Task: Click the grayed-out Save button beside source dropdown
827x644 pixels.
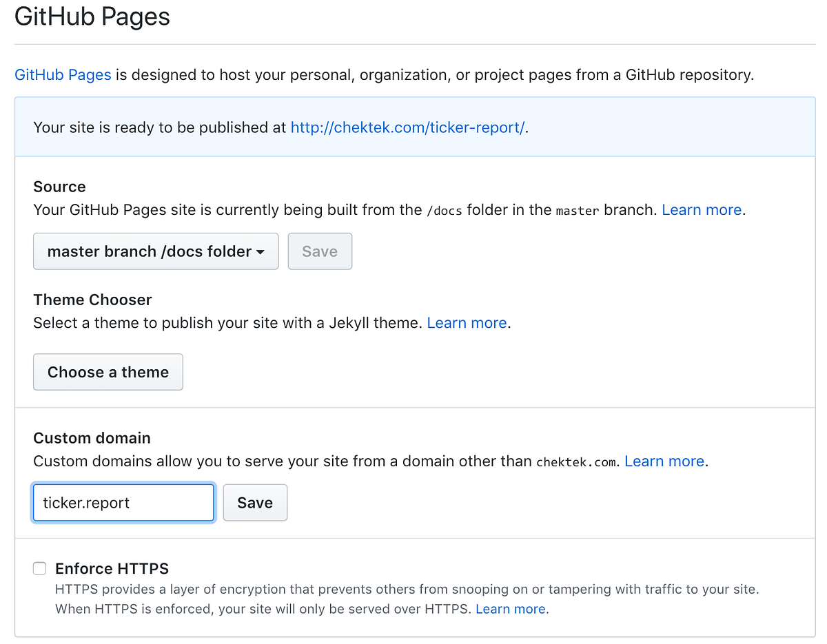Action: 320,251
